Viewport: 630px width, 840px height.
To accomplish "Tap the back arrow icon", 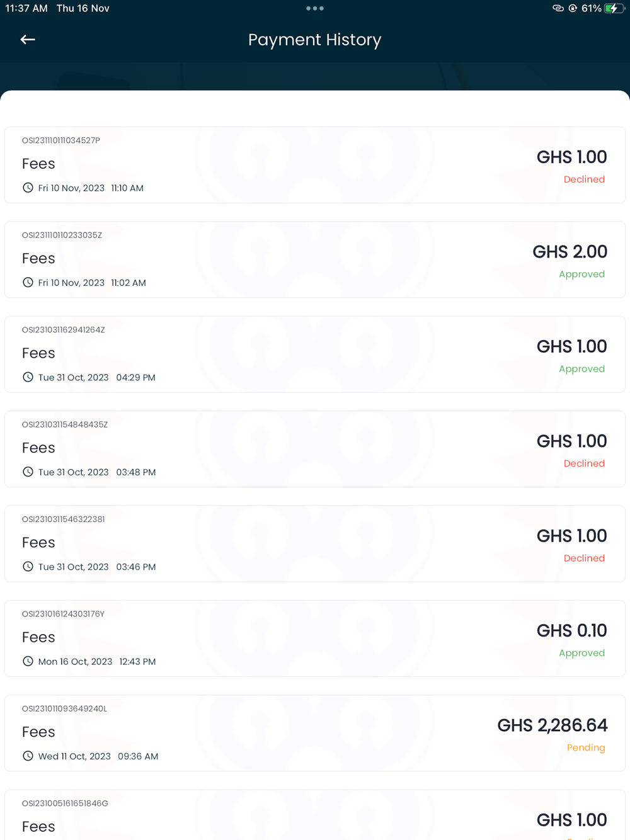I will (x=28, y=40).
